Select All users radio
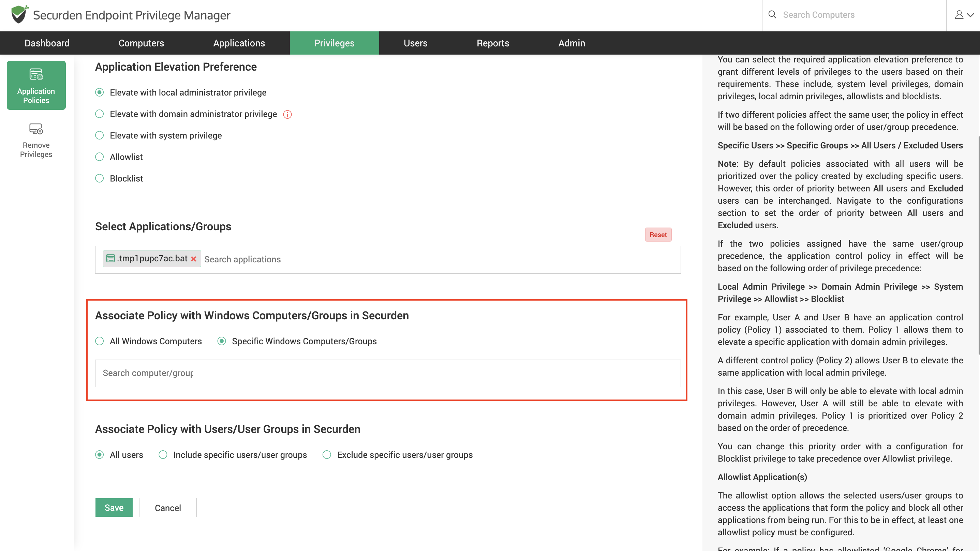The image size is (980, 551). pos(99,454)
